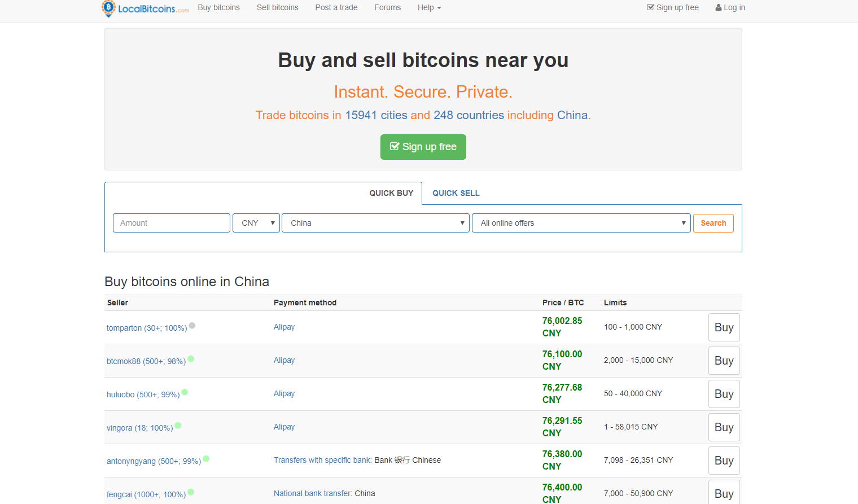This screenshot has width=858, height=504.
Task: Click the Buy bitcoins online in China heading
Action: pos(187,282)
